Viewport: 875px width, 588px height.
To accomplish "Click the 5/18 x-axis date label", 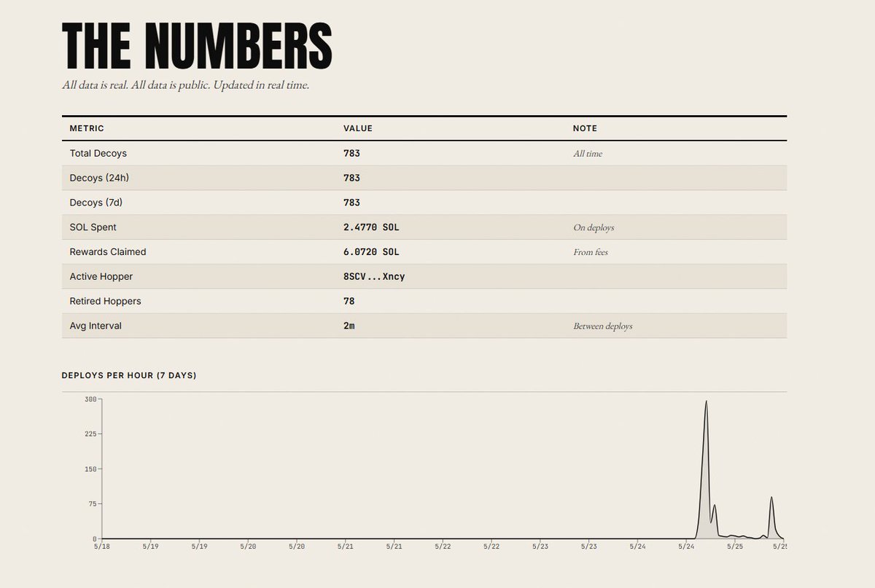I will click(x=101, y=545).
